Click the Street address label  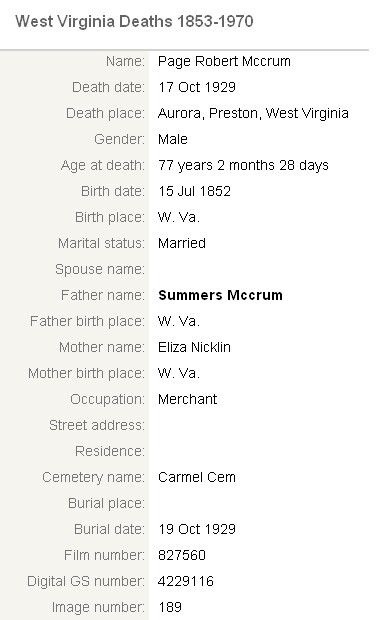pos(97,425)
